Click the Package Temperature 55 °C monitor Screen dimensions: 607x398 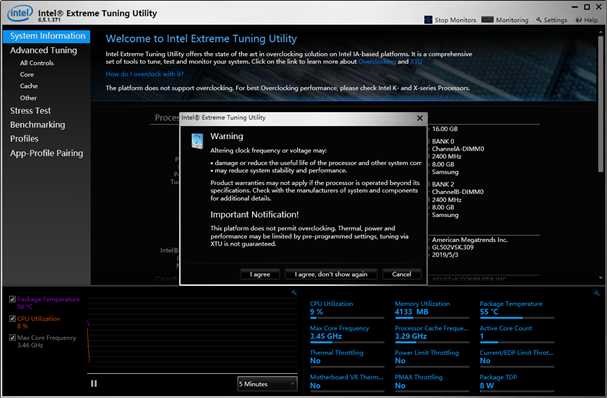pos(517,309)
